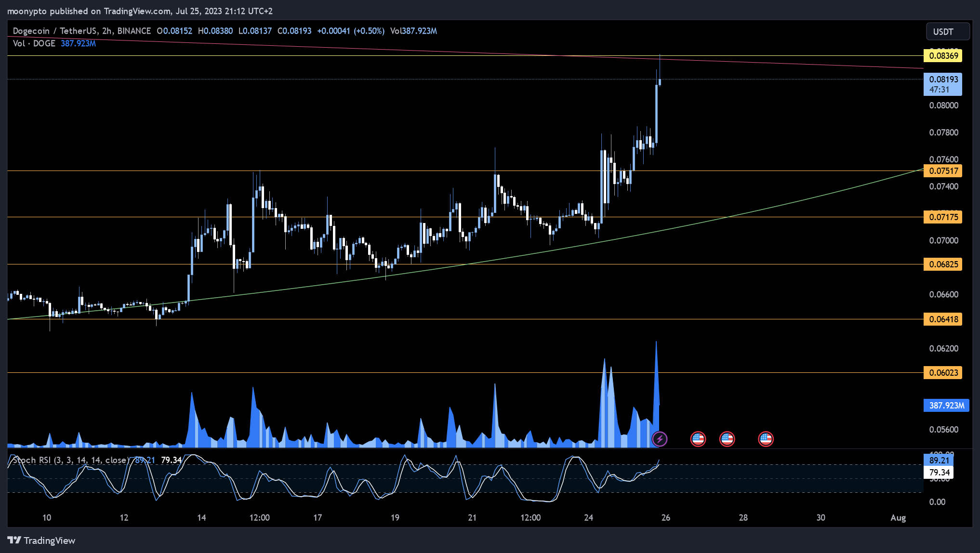Click the 12:00 label between 14 and 17
The height and width of the screenshot is (553, 980).
[259, 517]
